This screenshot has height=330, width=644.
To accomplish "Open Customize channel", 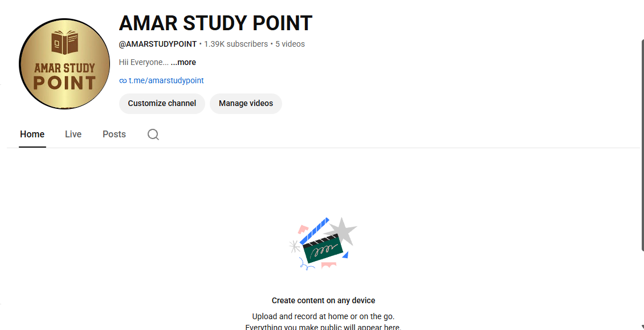I will click(162, 104).
